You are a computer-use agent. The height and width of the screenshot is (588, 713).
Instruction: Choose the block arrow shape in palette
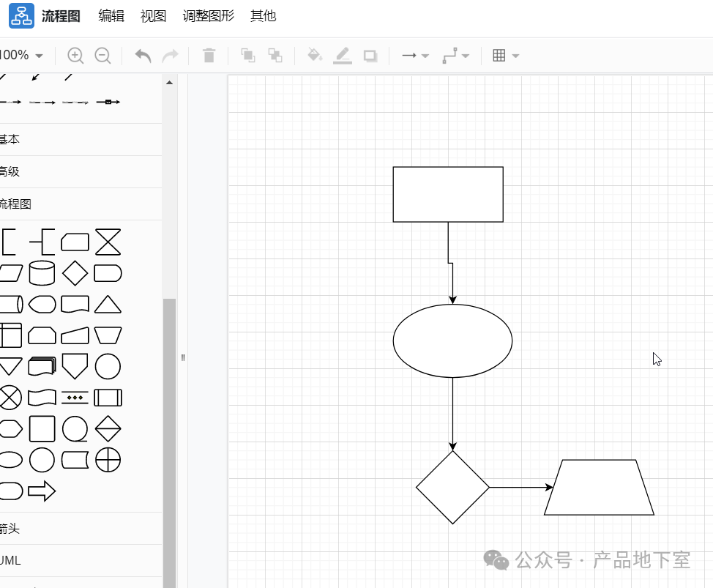pos(42,491)
